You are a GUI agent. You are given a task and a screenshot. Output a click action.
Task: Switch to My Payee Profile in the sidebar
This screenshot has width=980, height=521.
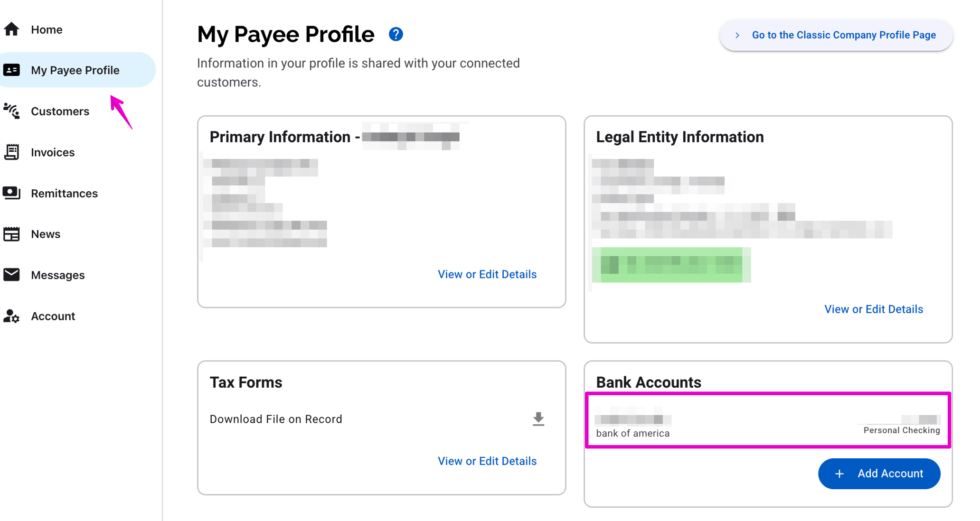[x=75, y=70]
